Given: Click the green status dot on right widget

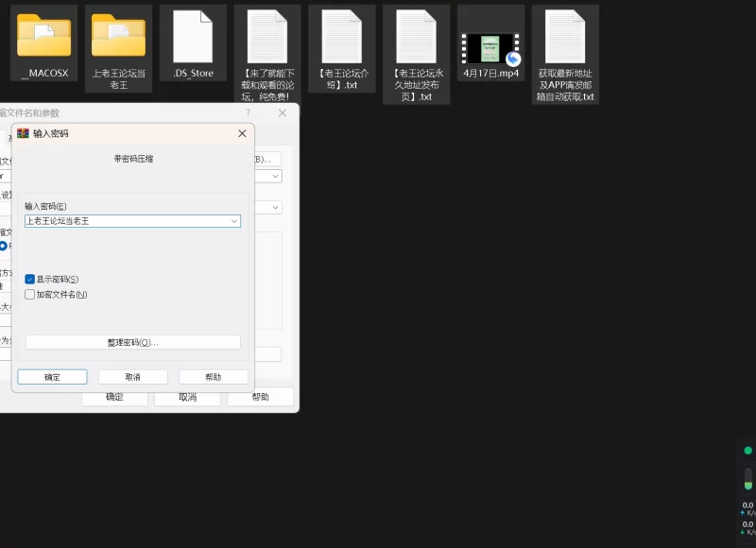Looking at the screenshot, I should [x=747, y=451].
